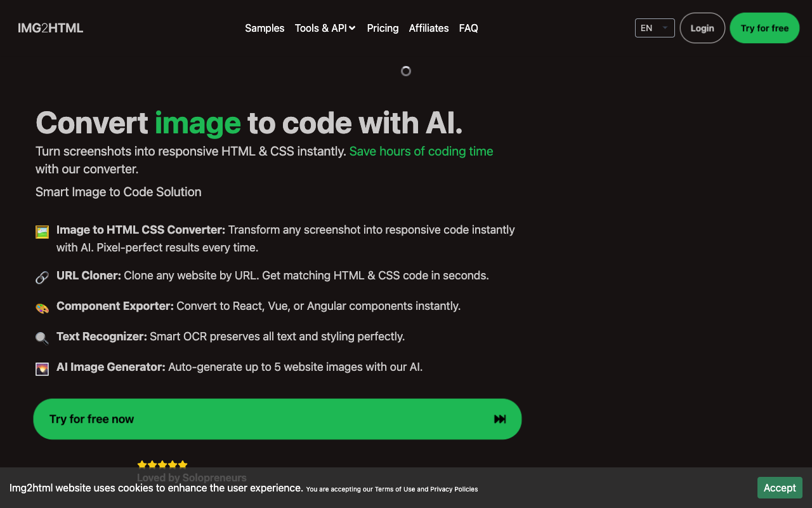Viewport: 812px width, 508px height.
Task: Click the sunrise emoji beside AI Image Generator
Action: (x=42, y=369)
